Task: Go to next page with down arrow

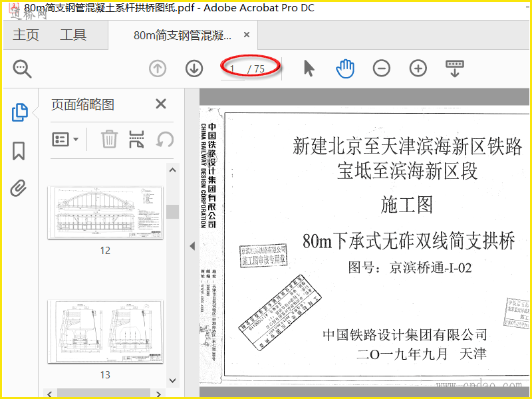Action: coord(194,68)
